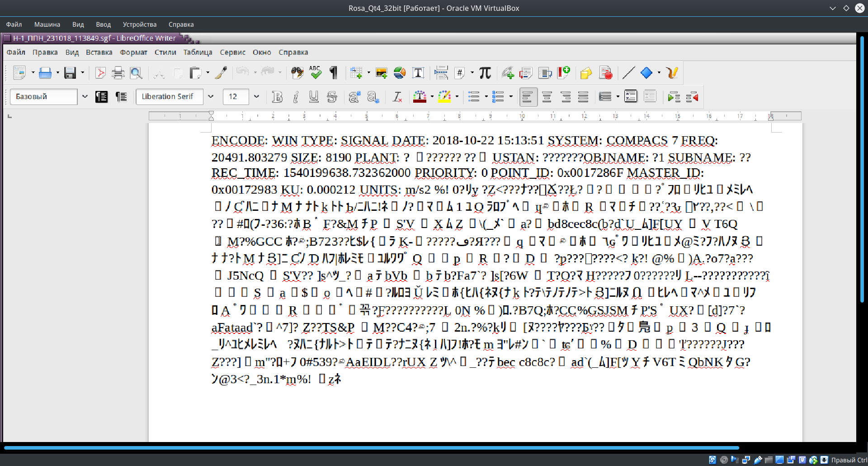Click the Insert Text Box icon

click(x=418, y=73)
